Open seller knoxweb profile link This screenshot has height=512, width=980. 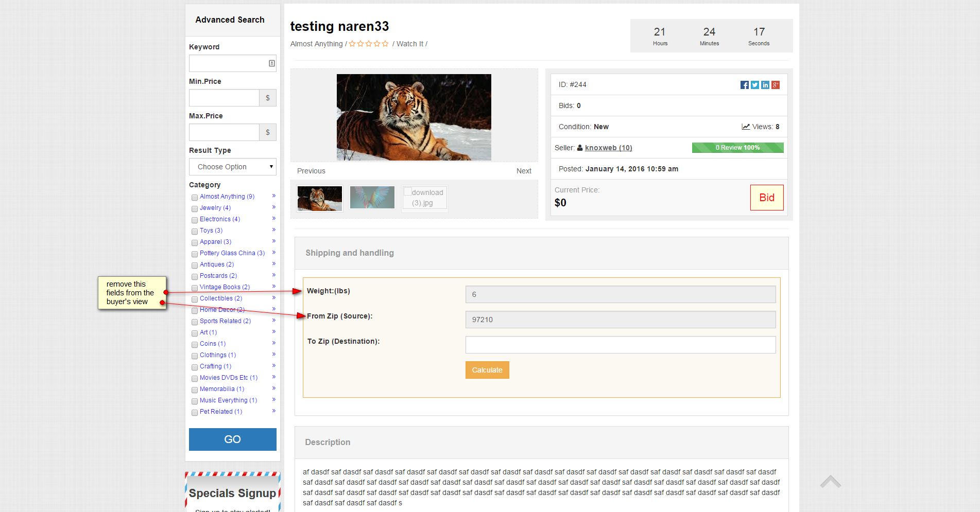pos(608,148)
